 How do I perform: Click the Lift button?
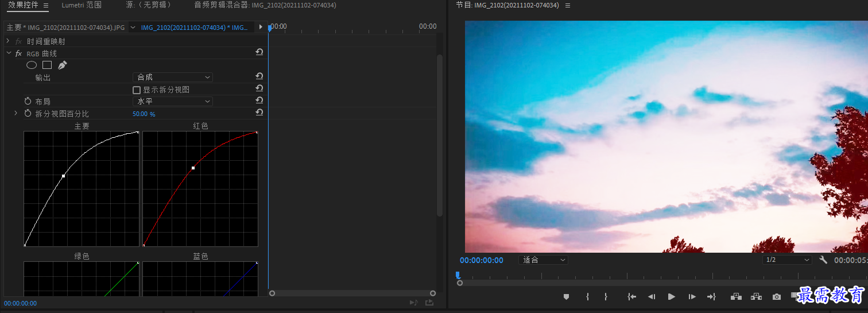[736, 297]
